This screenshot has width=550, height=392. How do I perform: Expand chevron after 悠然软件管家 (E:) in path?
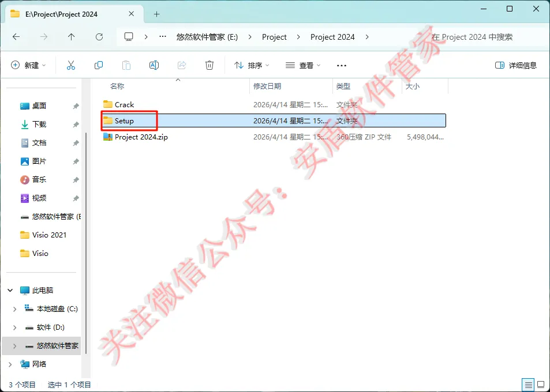coord(250,37)
